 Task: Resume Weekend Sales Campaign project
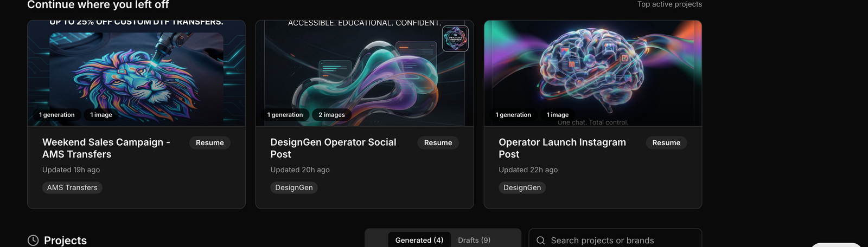[x=209, y=143]
